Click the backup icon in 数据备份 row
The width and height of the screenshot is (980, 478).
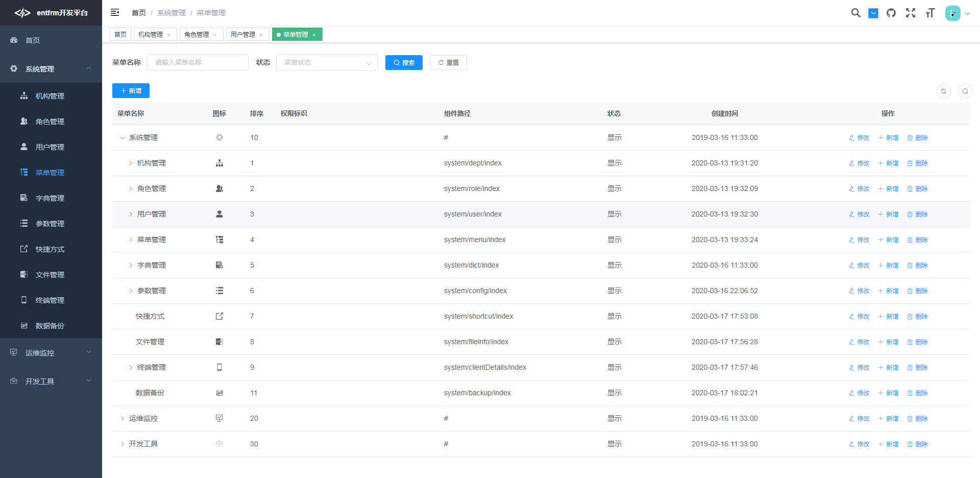pyautogui.click(x=219, y=393)
